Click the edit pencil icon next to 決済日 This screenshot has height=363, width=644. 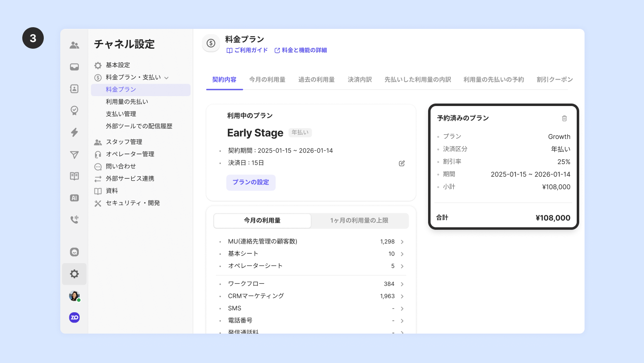pos(402,163)
